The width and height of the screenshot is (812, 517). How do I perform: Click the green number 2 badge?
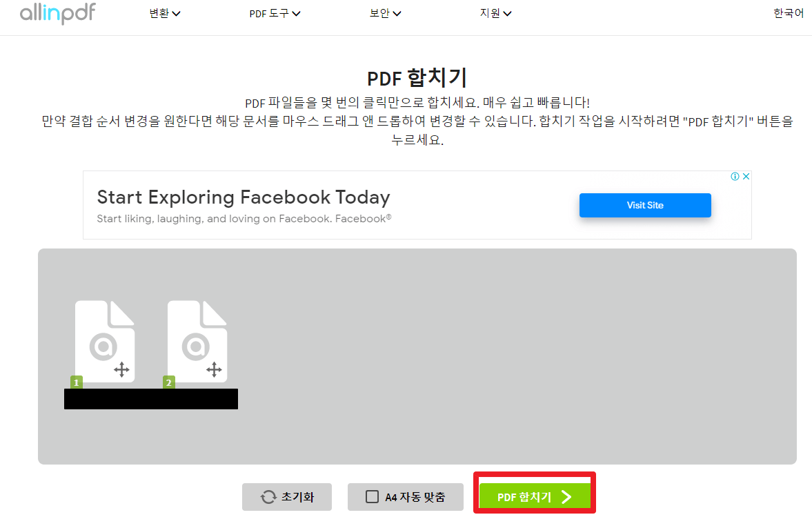click(x=169, y=382)
